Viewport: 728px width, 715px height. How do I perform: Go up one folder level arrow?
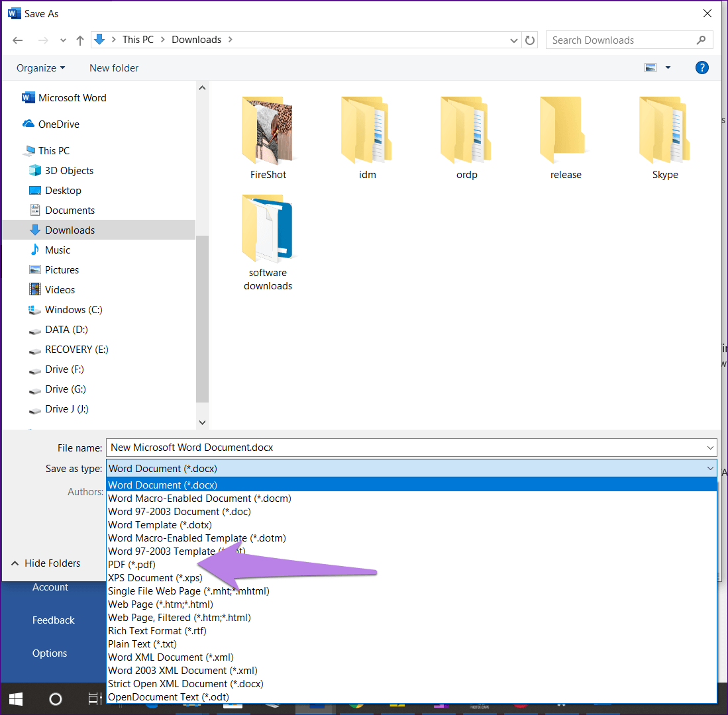tap(80, 40)
